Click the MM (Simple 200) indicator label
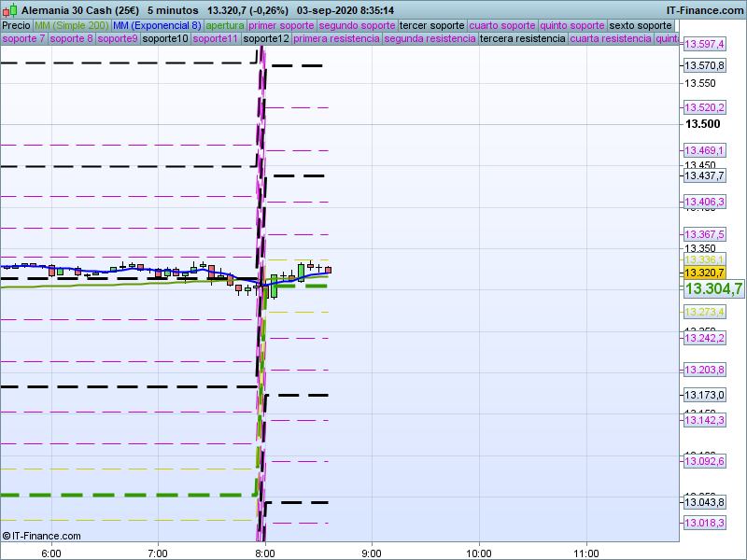This screenshot has height=560, width=747. pos(71,25)
